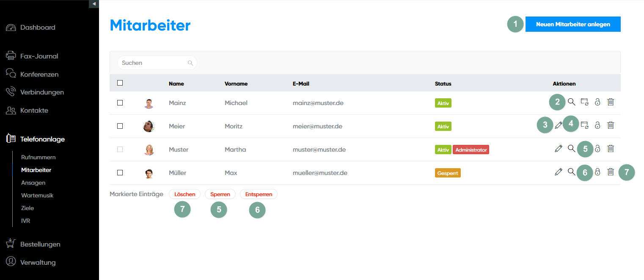644x280 pixels.
Task: Click the pencil edit icon for Meier
Action: (559, 125)
